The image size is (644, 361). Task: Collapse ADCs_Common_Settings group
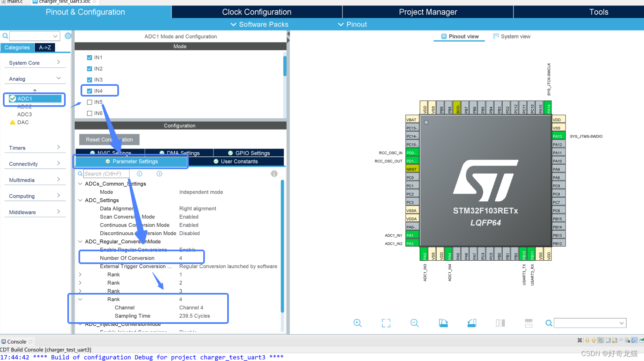point(80,184)
